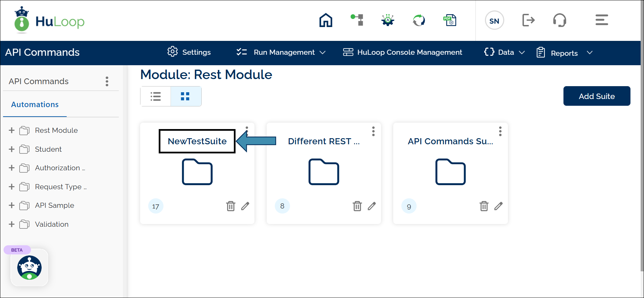Open the PDF settings icon
Screen dimensions: 644x298
pos(450,20)
